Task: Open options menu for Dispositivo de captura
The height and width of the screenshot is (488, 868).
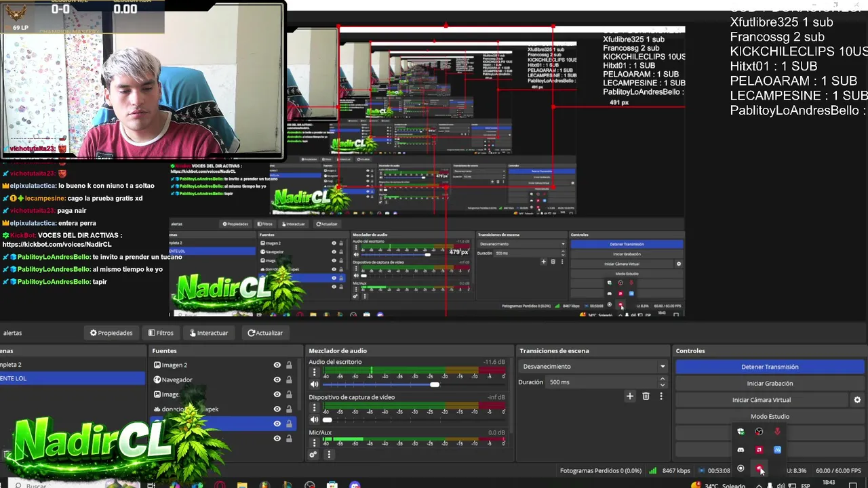Action: pos(314,408)
